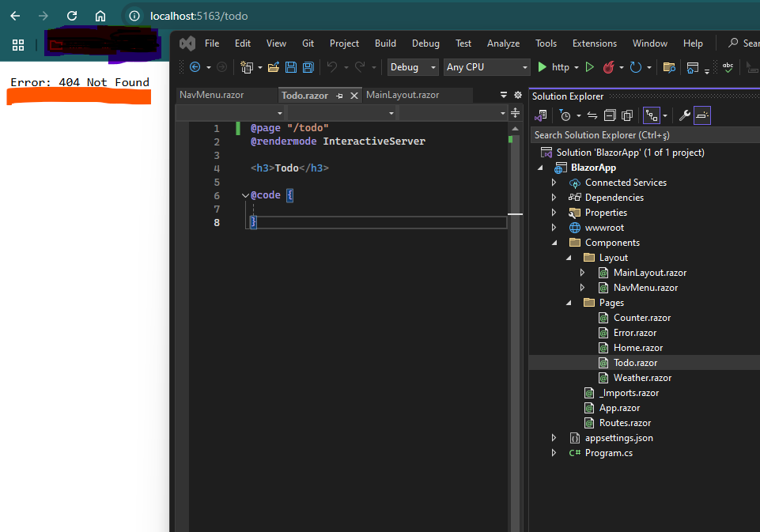The image size is (760, 532).
Task: Click the Save All toolbar icon
Action: click(308, 67)
